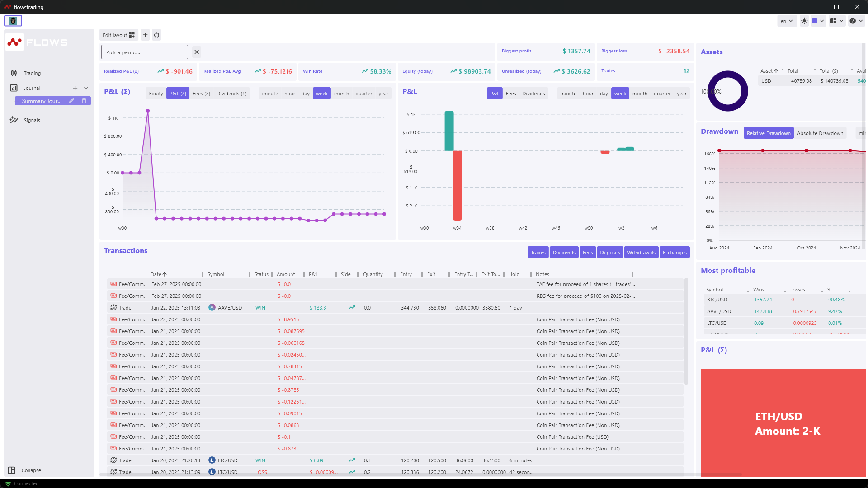868x488 pixels.
Task: Select month interval on P&L (Σ) chart
Action: click(341, 94)
